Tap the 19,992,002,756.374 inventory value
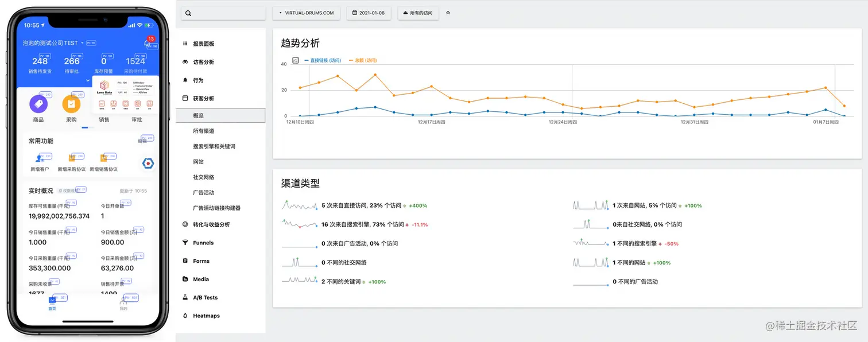Image resolution: width=868 pixels, height=342 pixels. pyautogui.click(x=59, y=216)
